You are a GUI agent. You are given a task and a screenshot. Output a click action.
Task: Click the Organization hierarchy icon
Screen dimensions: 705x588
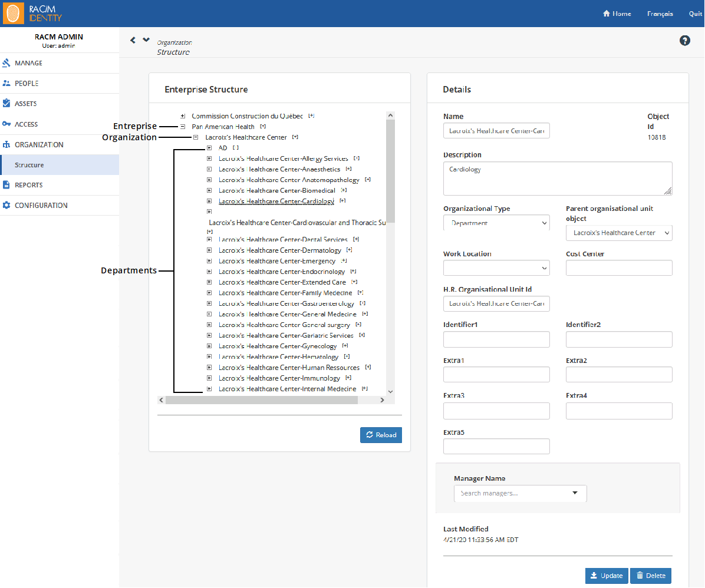pos(6,144)
